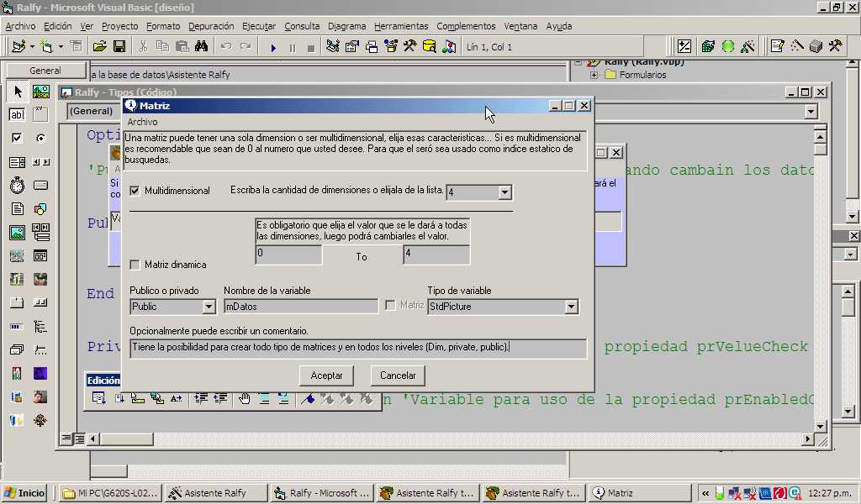Open the Add Project dropdown arrow in toolbar
The width and height of the screenshot is (861, 504).
click(x=32, y=47)
